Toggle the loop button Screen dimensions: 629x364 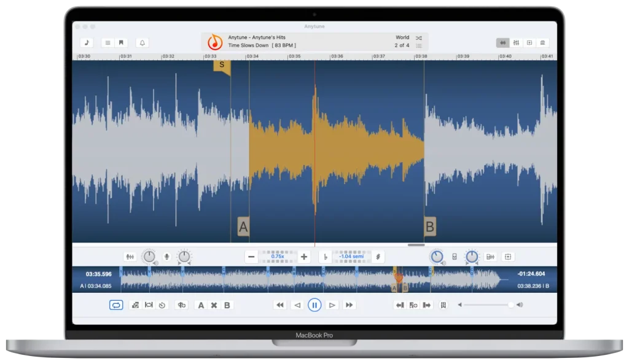(116, 305)
